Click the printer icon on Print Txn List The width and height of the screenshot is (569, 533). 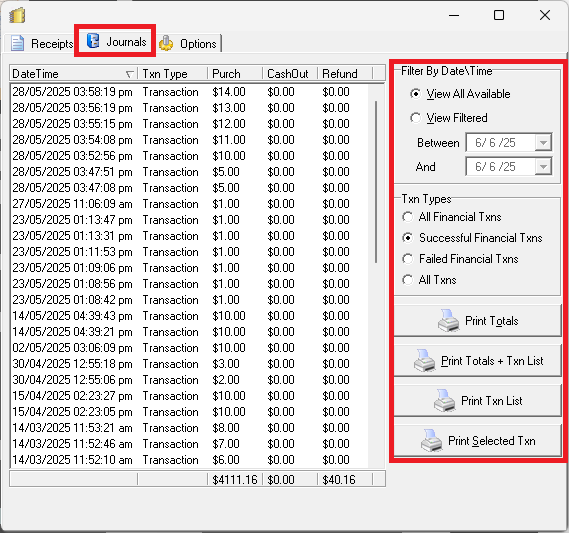coord(445,401)
